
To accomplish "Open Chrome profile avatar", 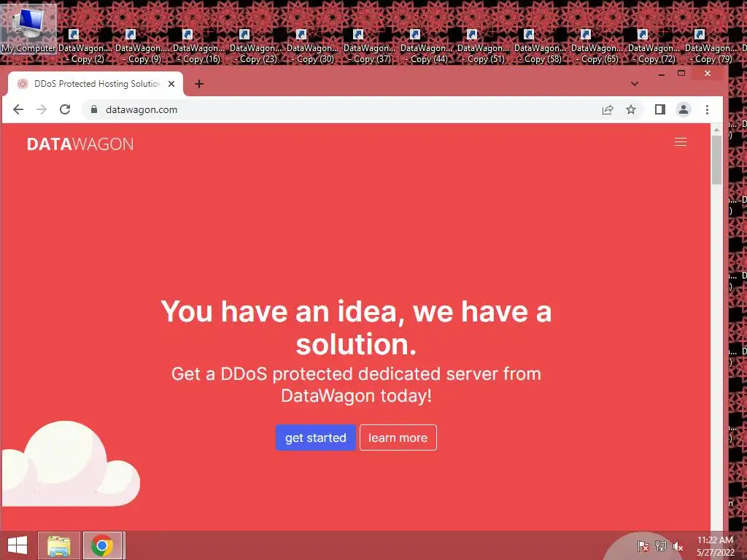I will point(683,110).
